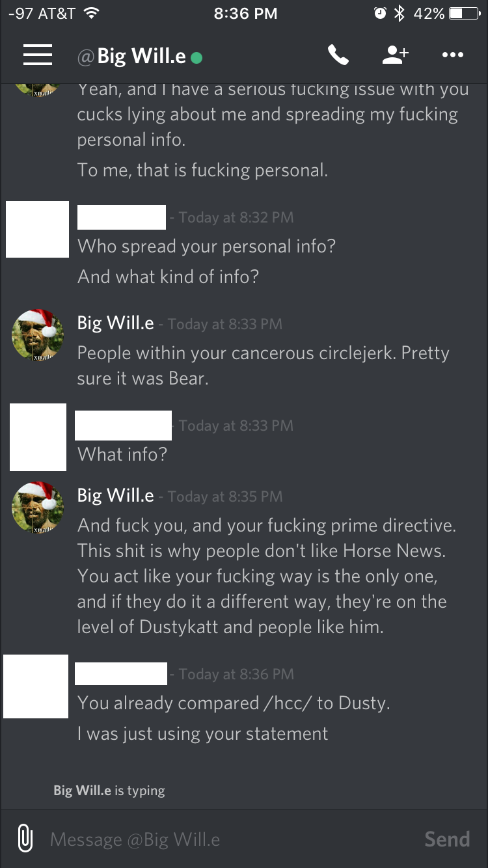Start a voice call with Big Will.e

(338, 56)
